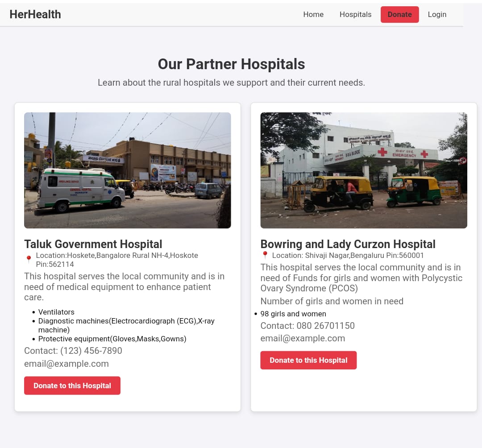Click the Taluk Government Hospital heading
The image size is (482, 448).
pyautogui.click(x=93, y=244)
